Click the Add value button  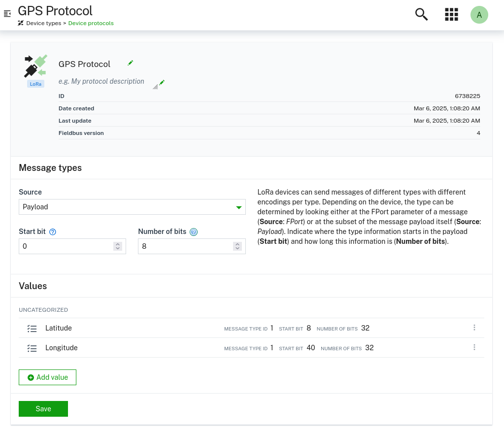click(47, 377)
